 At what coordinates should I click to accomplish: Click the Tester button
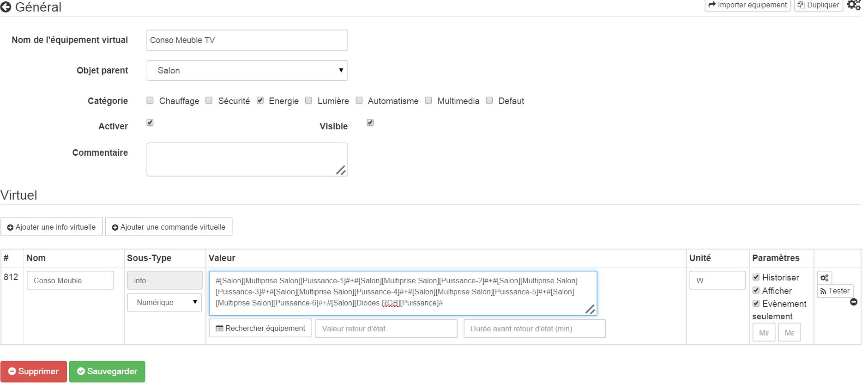coord(835,291)
